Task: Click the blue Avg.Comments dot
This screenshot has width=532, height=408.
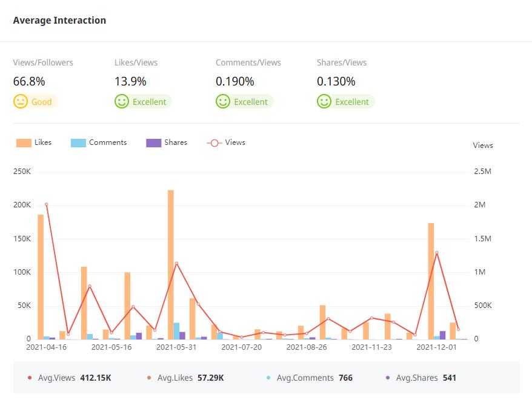Action: point(268,378)
